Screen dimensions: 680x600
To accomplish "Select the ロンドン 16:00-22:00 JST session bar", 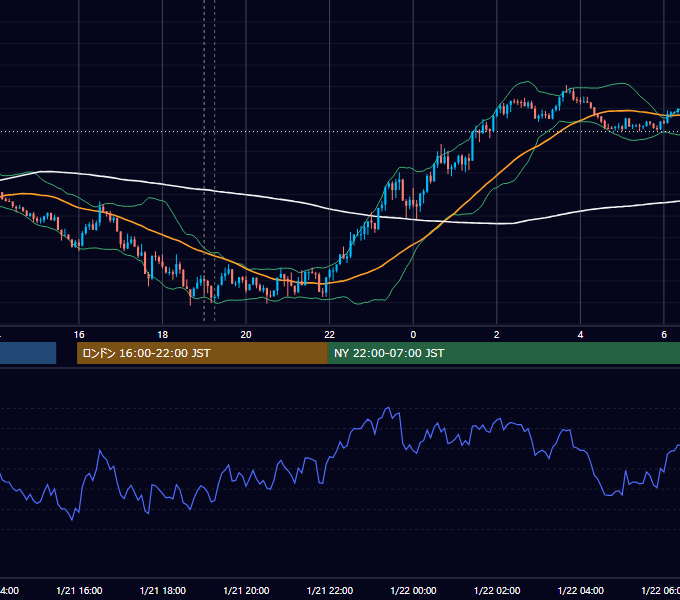I will tap(202, 353).
